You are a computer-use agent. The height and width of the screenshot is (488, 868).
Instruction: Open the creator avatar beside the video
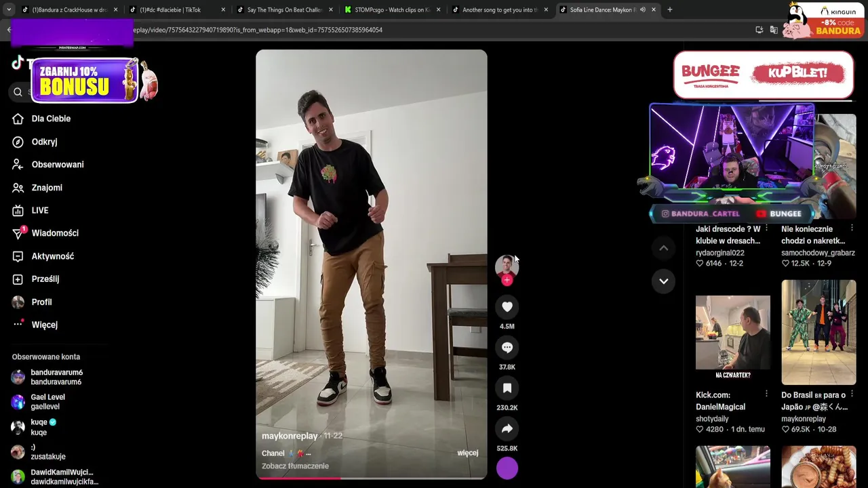(507, 266)
